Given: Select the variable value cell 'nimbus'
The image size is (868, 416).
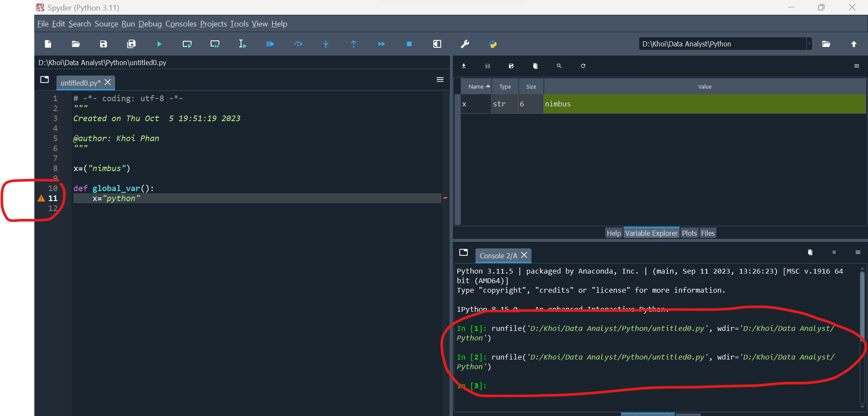Looking at the screenshot, I should [x=705, y=104].
